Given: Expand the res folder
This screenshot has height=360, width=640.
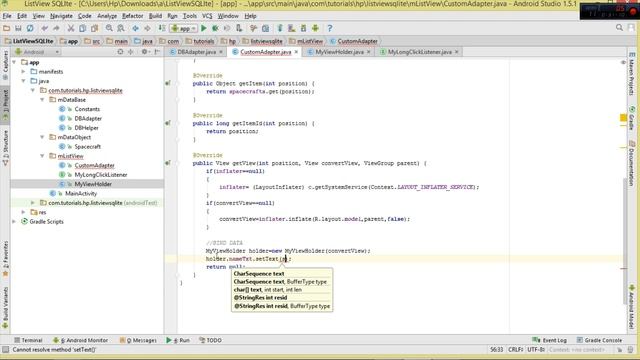Looking at the screenshot, I should (x=23, y=212).
